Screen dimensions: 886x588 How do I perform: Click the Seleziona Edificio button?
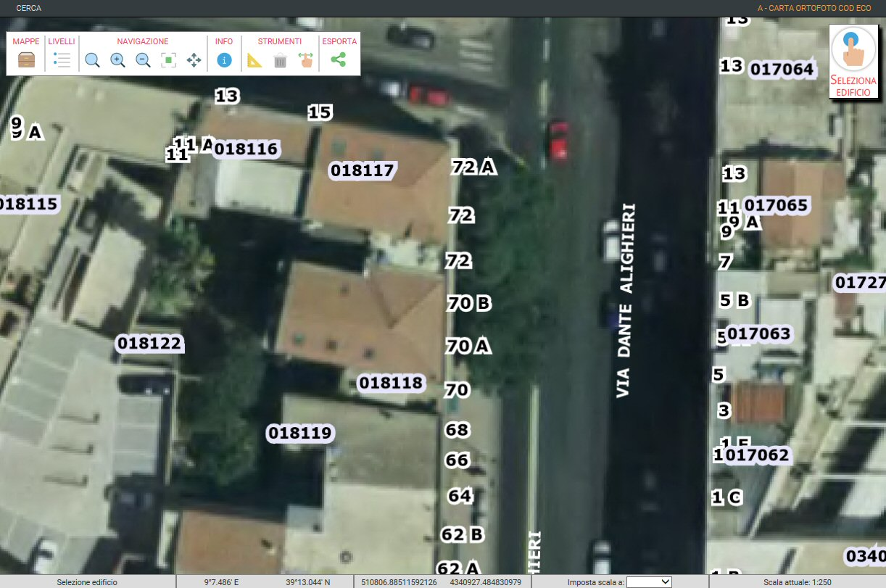coord(853,61)
